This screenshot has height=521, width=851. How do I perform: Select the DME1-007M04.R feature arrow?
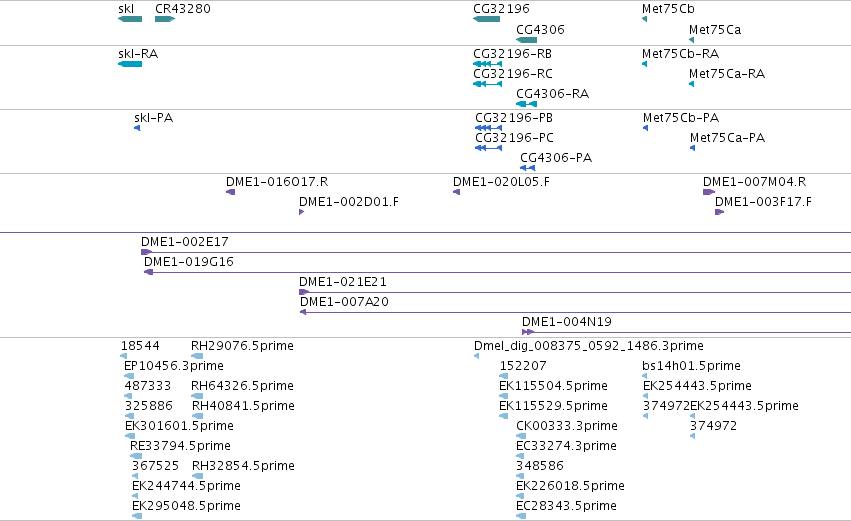(709, 192)
